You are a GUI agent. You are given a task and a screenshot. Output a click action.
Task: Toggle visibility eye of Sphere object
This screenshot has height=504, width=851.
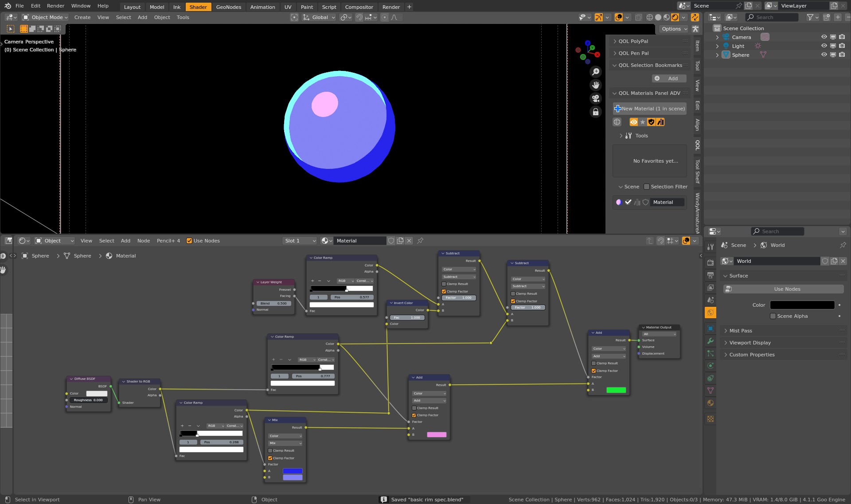pyautogui.click(x=824, y=55)
